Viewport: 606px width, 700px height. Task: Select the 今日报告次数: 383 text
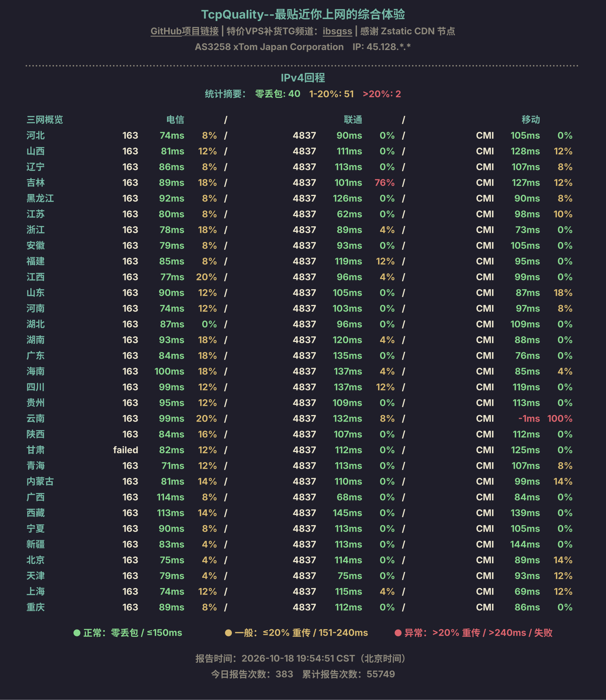click(252, 674)
